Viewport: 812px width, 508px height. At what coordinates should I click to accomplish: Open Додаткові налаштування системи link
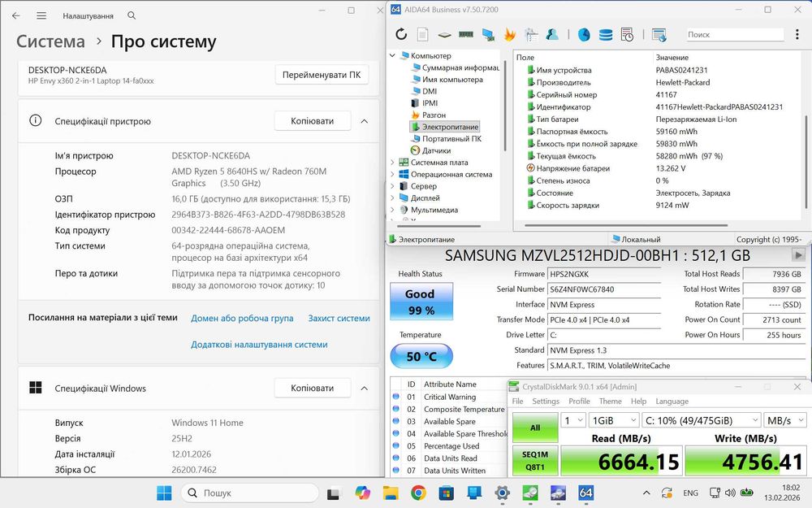(259, 344)
